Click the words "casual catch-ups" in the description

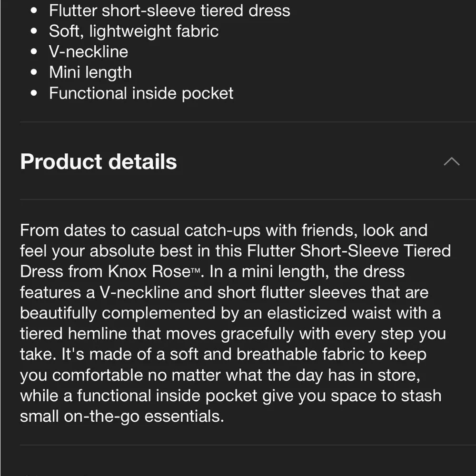tap(195, 230)
